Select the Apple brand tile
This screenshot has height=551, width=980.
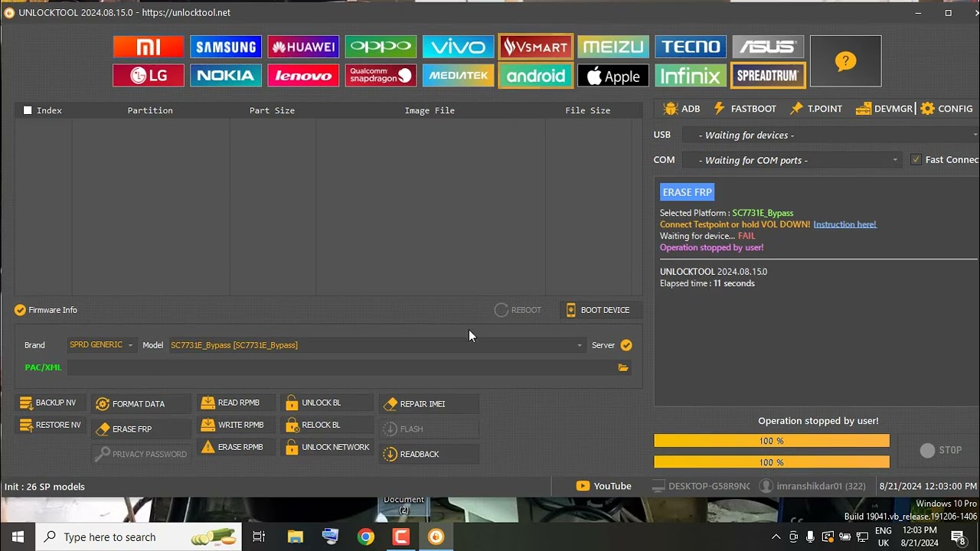point(613,76)
